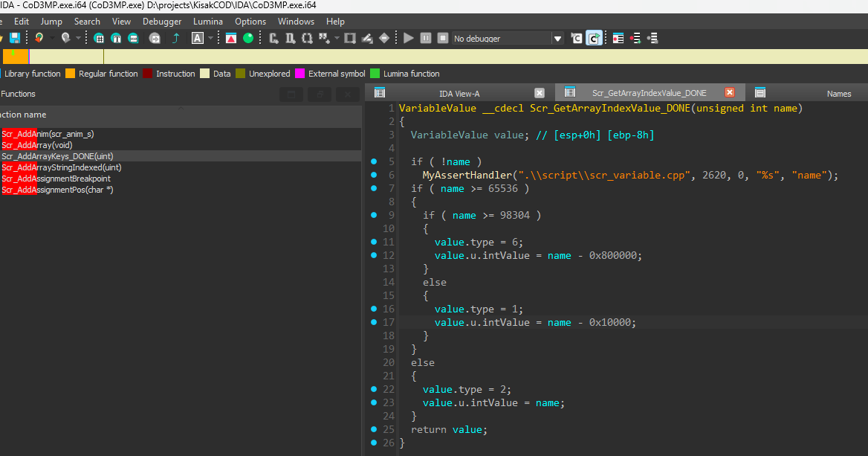Open the 'No debugger' selection dropdown
868x456 pixels.
pyautogui.click(x=557, y=38)
